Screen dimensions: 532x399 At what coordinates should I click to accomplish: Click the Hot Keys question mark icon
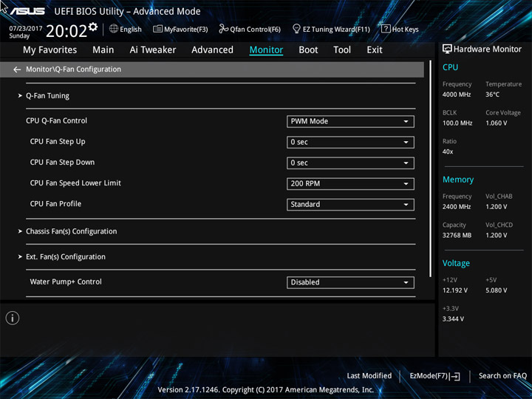[x=386, y=29]
